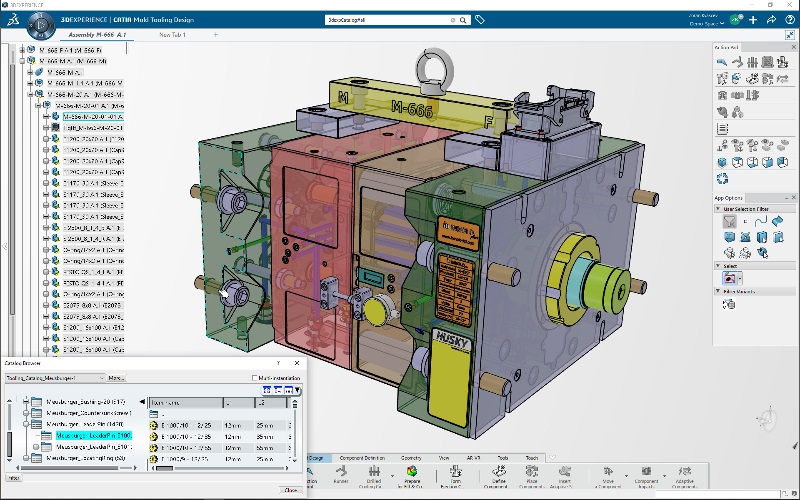Open the Geometry tab in action bar

click(411, 458)
